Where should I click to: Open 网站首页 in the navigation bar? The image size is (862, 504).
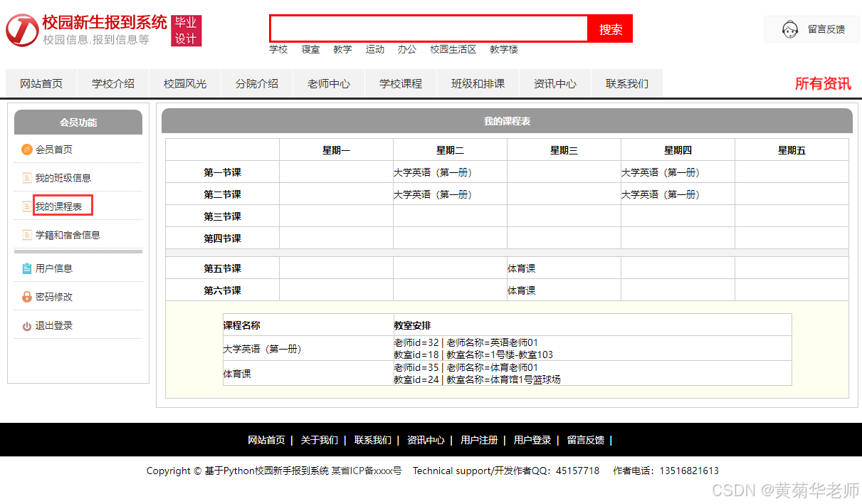[41, 83]
